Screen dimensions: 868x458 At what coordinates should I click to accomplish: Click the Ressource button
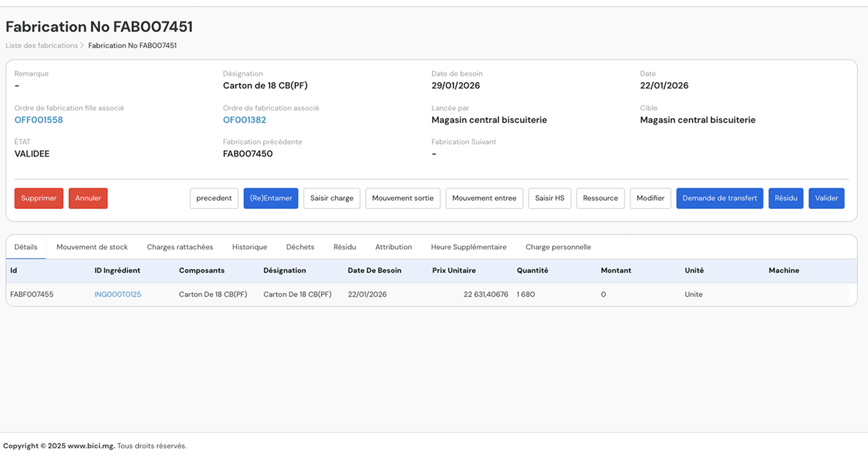[600, 198]
